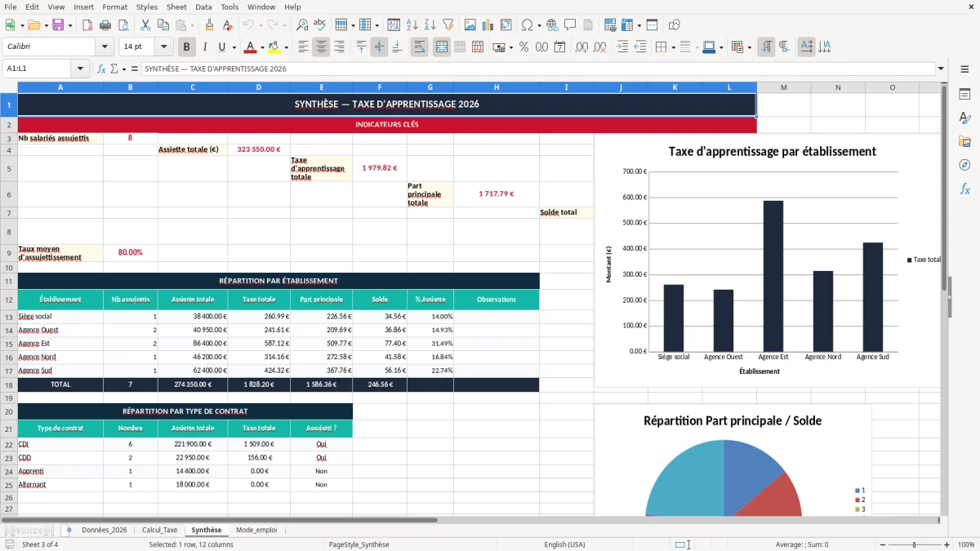Open the conditional formatting dropdown arrow
The image size is (980, 551).
click(x=749, y=47)
